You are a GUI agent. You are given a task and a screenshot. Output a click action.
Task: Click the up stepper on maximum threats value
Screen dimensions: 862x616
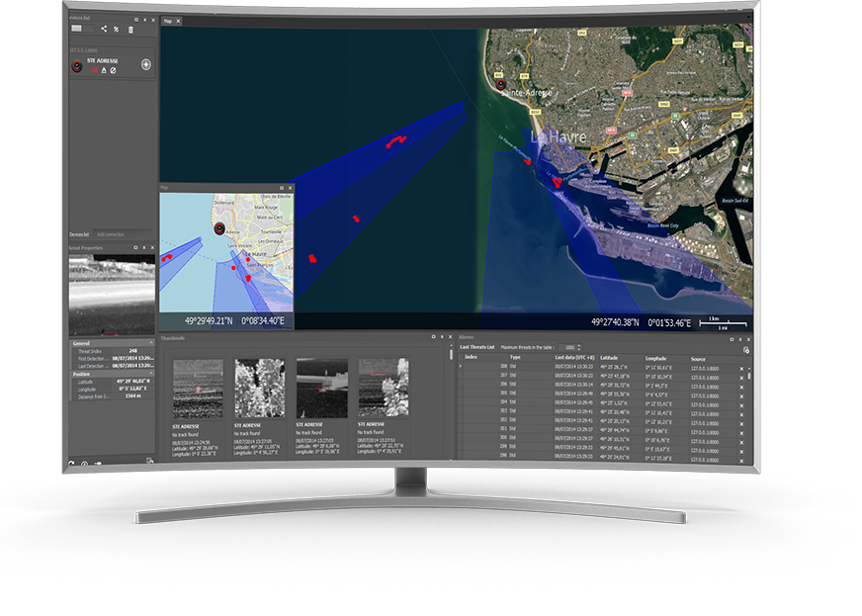coord(579,344)
